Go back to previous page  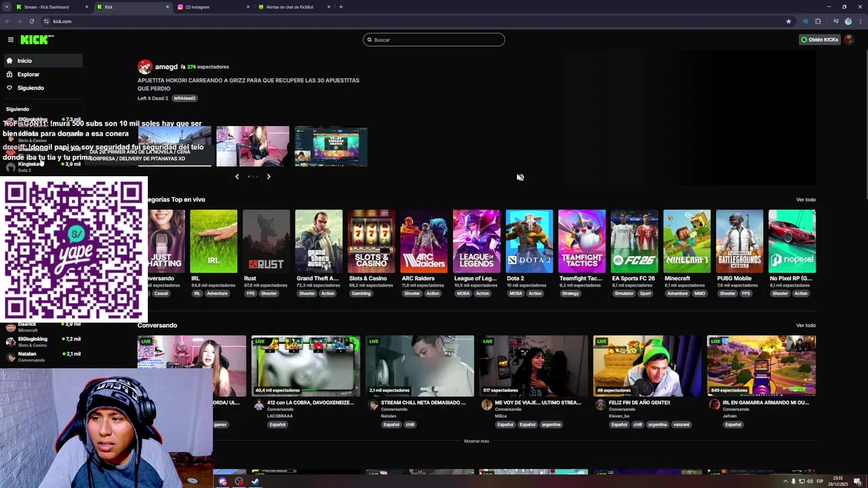point(7,21)
